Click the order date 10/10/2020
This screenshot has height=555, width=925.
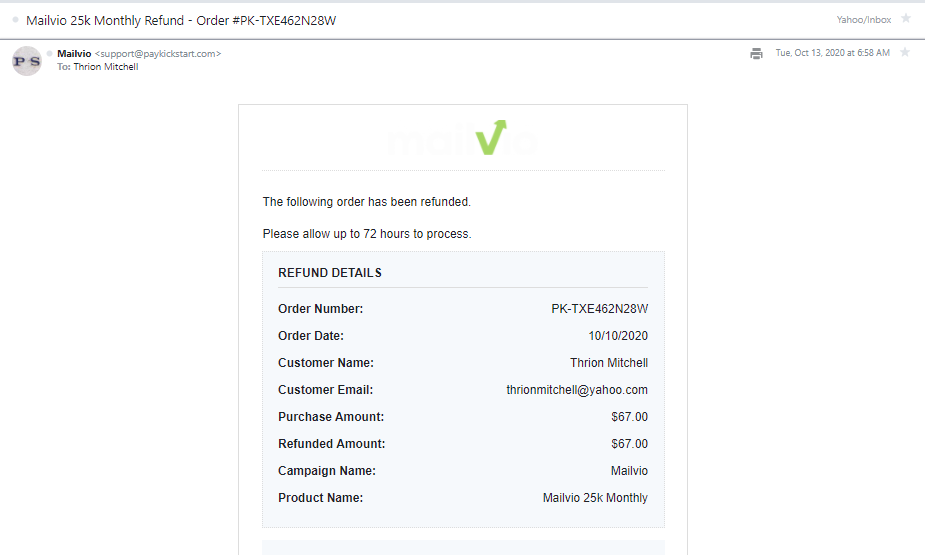pos(618,336)
